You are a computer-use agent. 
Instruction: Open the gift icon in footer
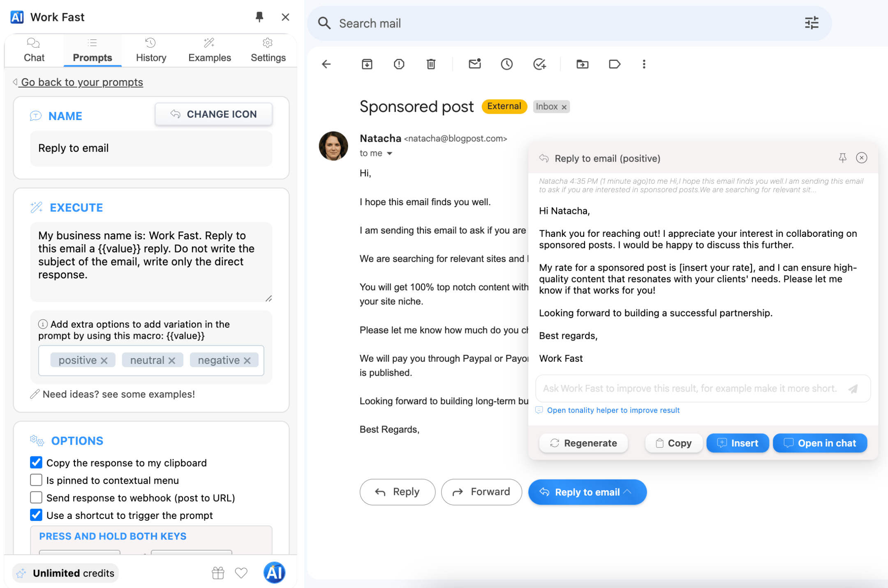218,573
